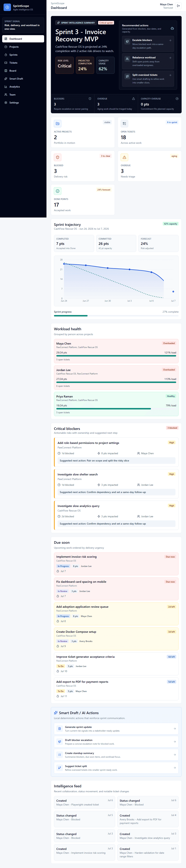Viewport: 186px width, 868px height.
Task: Click the branch icon on Suggest ticket split
Action: pyautogui.click(x=59, y=768)
